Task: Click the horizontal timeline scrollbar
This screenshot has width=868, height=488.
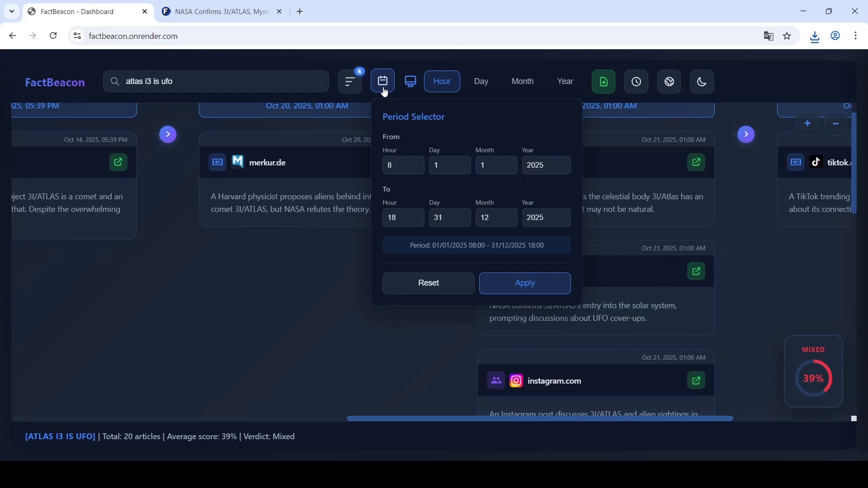Action: coord(539,419)
